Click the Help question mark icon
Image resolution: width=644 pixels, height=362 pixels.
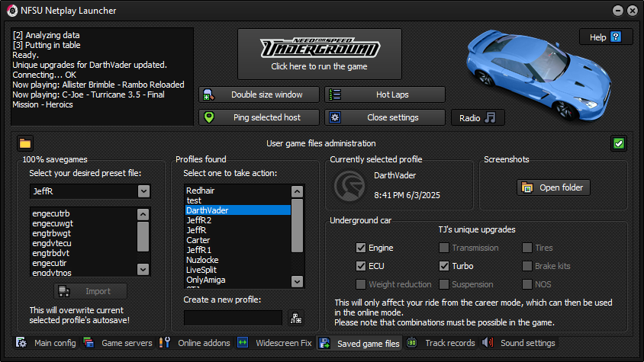616,37
